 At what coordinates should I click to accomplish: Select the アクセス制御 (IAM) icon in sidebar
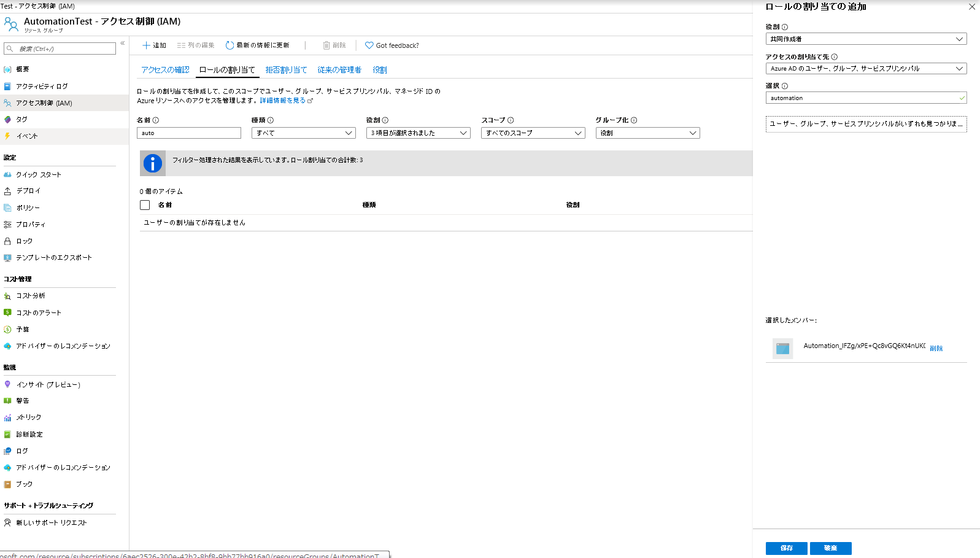pyautogui.click(x=7, y=103)
